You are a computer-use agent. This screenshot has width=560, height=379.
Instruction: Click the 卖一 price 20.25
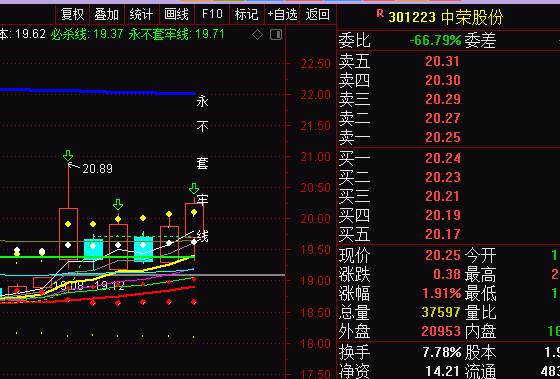443,138
